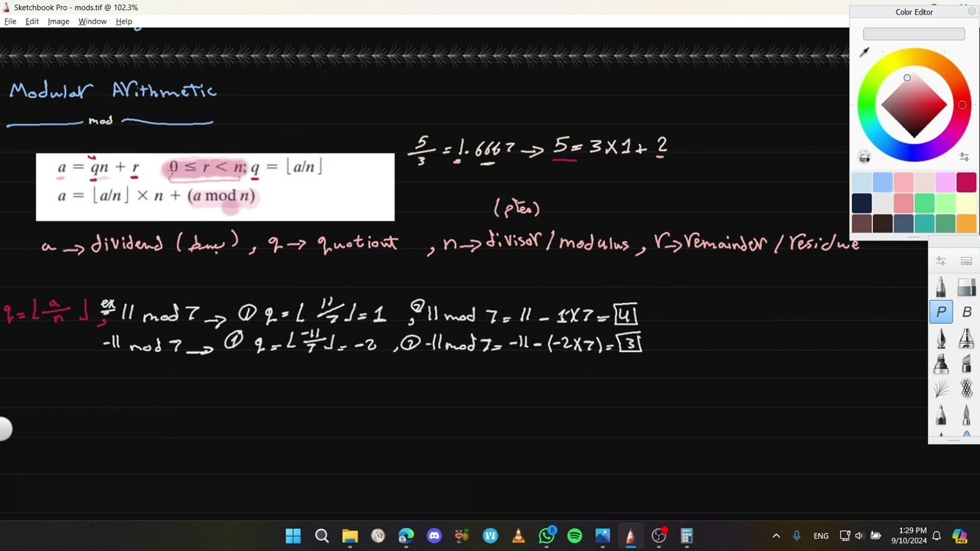Open the Edit menu
The width and height of the screenshot is (980, 551).
tap(32, 21)
